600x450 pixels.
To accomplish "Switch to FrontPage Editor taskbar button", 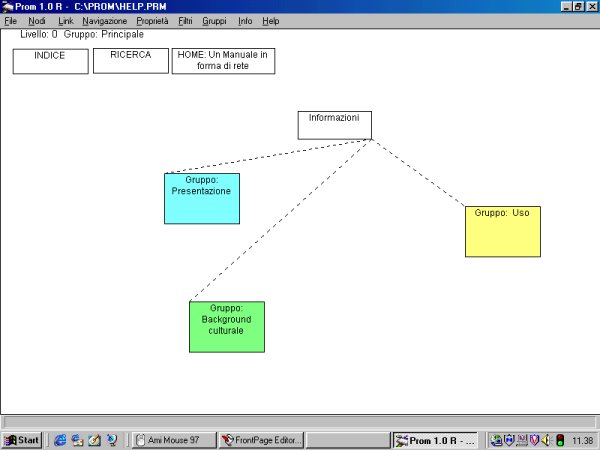I will [261, 440].
